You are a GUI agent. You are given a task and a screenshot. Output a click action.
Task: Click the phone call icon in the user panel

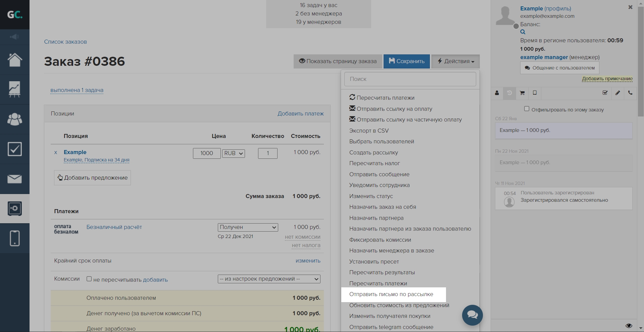[630, 93]
